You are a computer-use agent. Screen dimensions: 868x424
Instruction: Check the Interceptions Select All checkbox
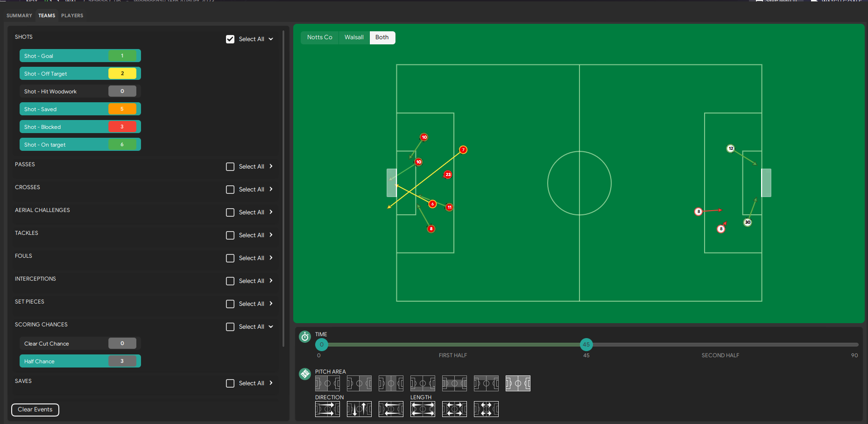[230, 281]
